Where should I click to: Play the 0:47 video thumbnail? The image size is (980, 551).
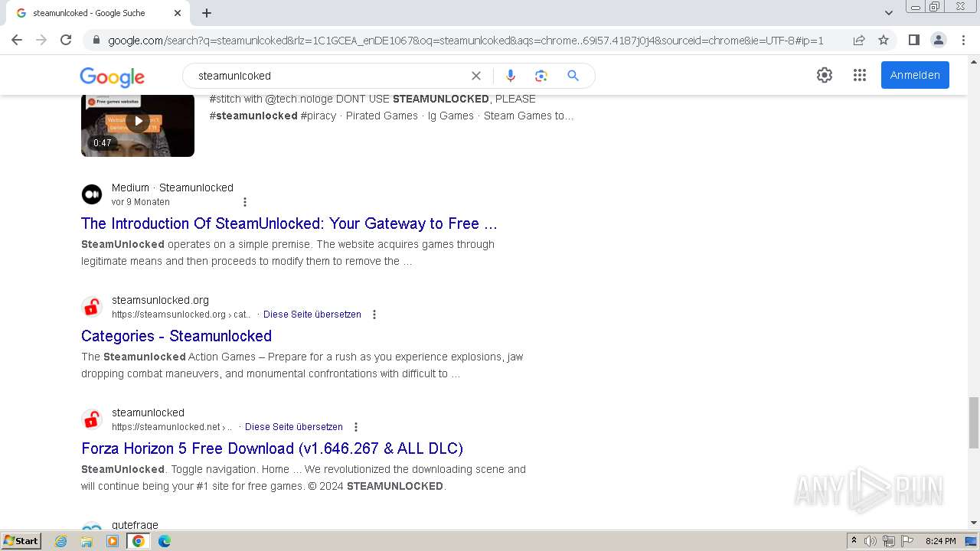pos(138,121)
